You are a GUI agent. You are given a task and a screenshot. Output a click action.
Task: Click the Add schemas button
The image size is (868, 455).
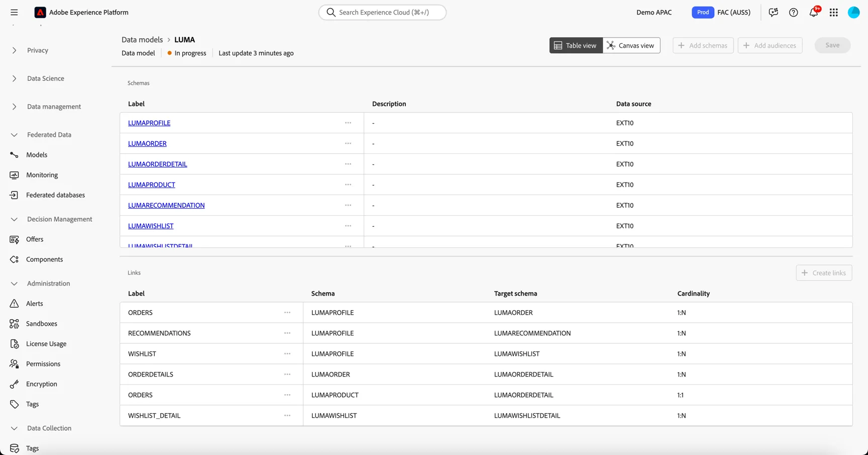point(703,45)
